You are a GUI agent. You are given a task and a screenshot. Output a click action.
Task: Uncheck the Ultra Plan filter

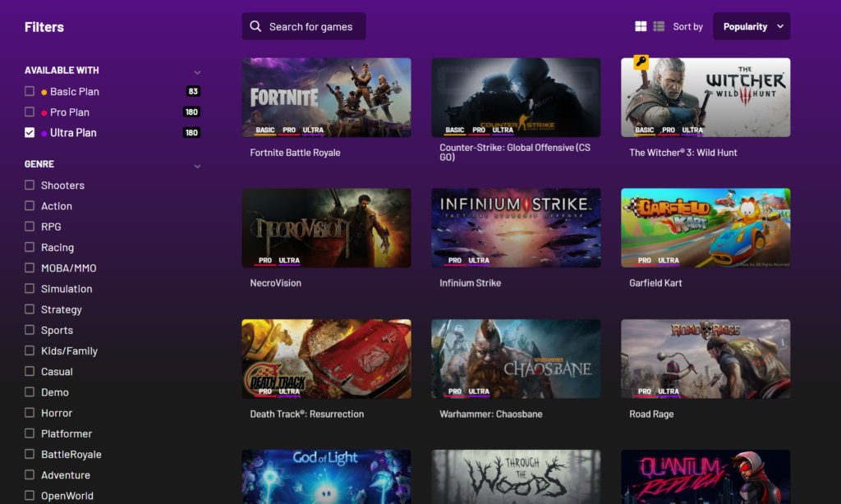pos(30,132)
